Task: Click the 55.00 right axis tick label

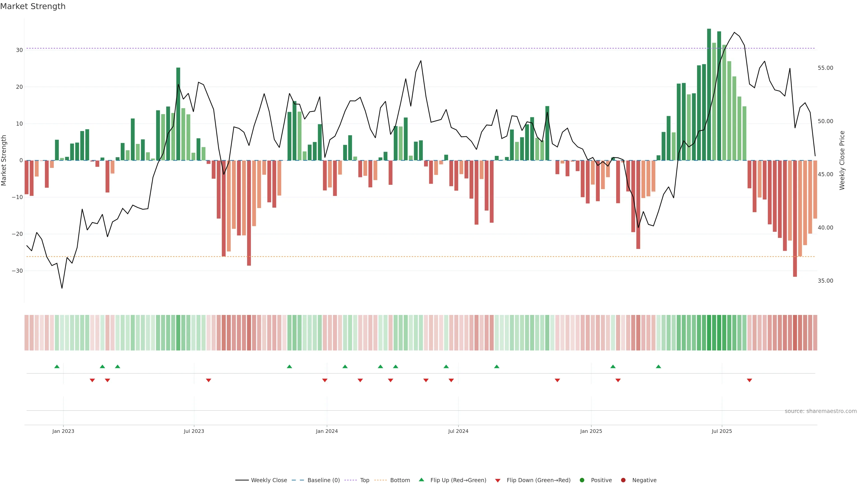Action: [x=825, y=68]
